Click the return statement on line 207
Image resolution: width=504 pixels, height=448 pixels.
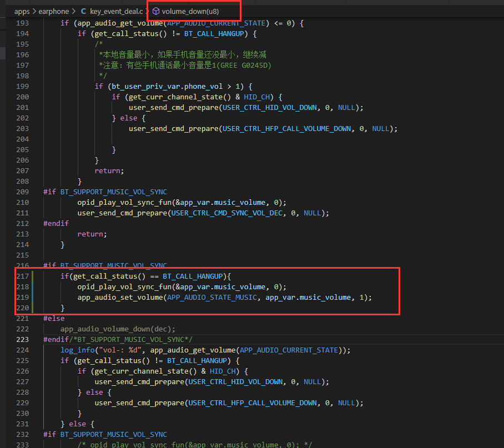[109, 171]
